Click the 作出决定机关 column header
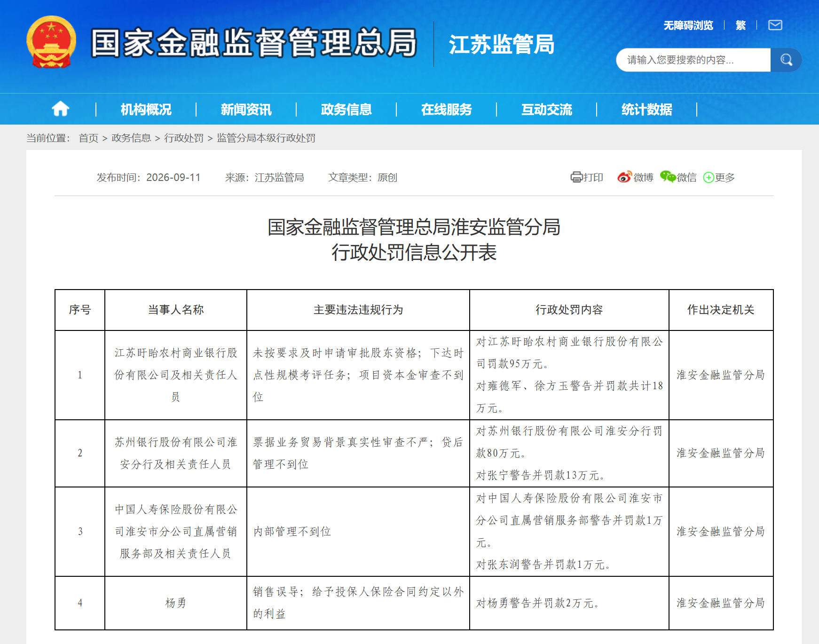 (x=721, y=310)
